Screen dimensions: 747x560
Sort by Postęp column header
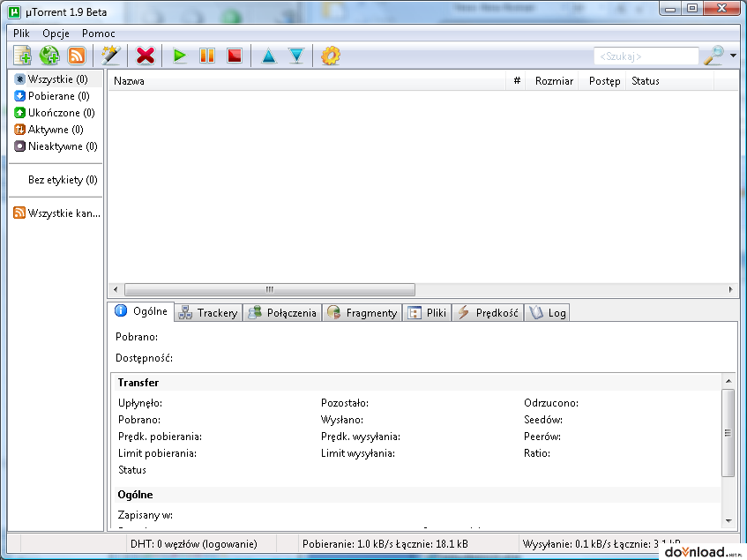coord(603,81)
